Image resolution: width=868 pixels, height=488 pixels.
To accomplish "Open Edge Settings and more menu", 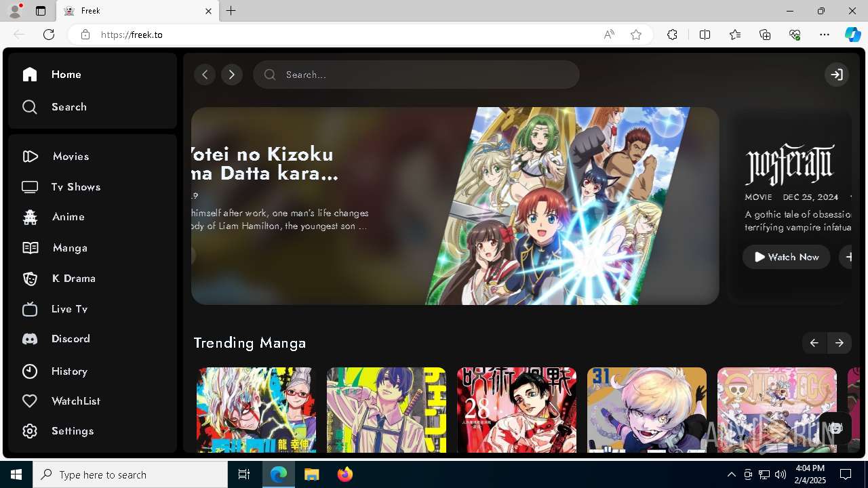I will 825,35.
